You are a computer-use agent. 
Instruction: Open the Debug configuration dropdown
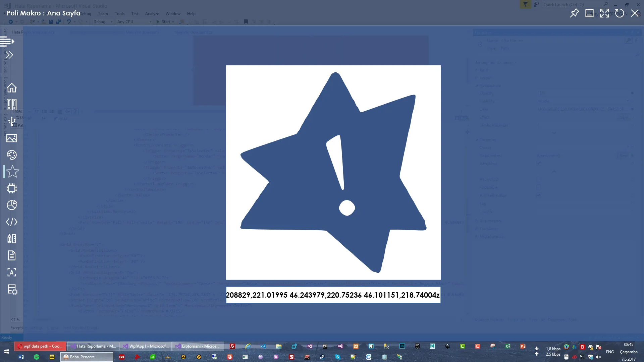103,22
